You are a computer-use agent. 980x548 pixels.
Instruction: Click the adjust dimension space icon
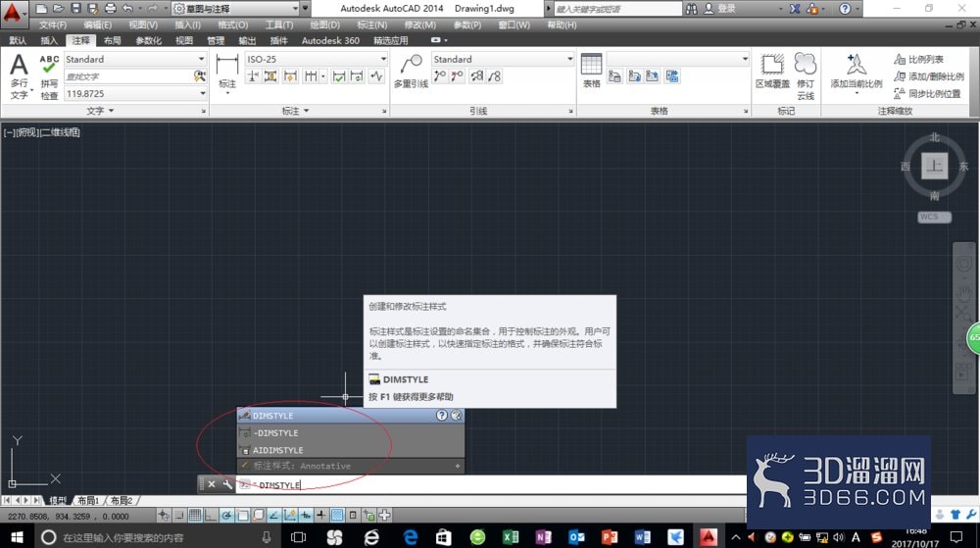coord(270,76)
